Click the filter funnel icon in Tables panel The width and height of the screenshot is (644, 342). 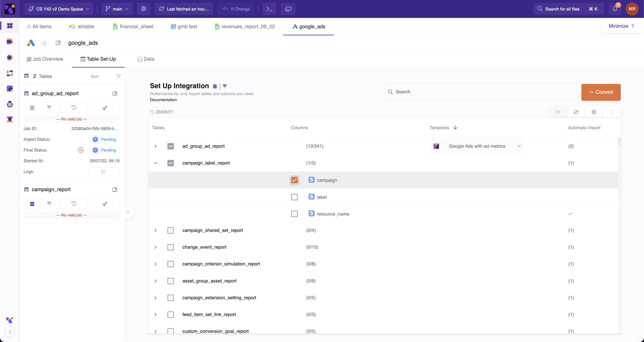pyautogui.click(x=119, y=76)
